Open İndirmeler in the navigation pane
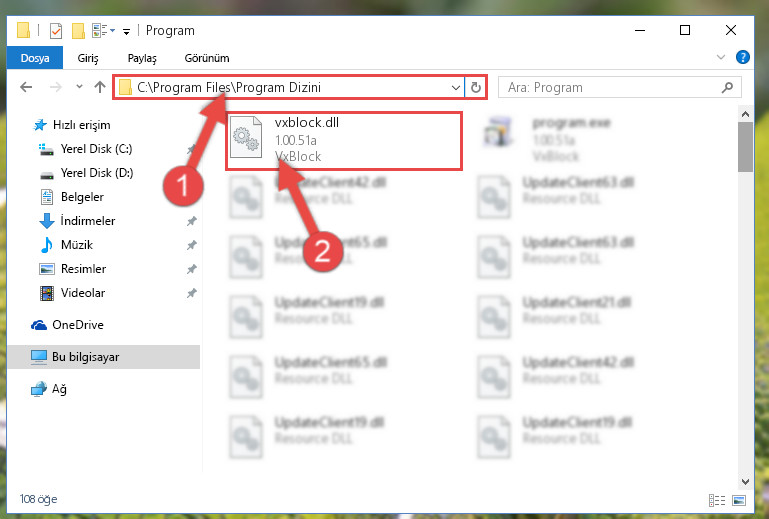The image size is (769, 519). 88,221
